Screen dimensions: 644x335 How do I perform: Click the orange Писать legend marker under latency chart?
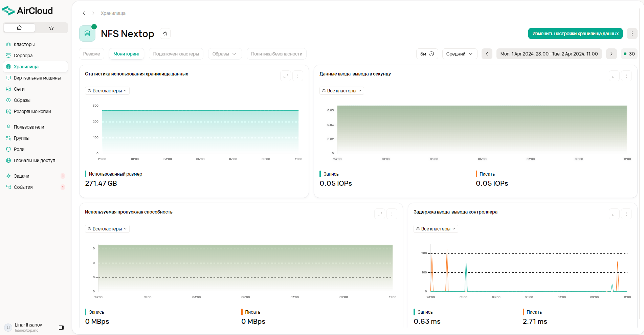tap(524, 312)
